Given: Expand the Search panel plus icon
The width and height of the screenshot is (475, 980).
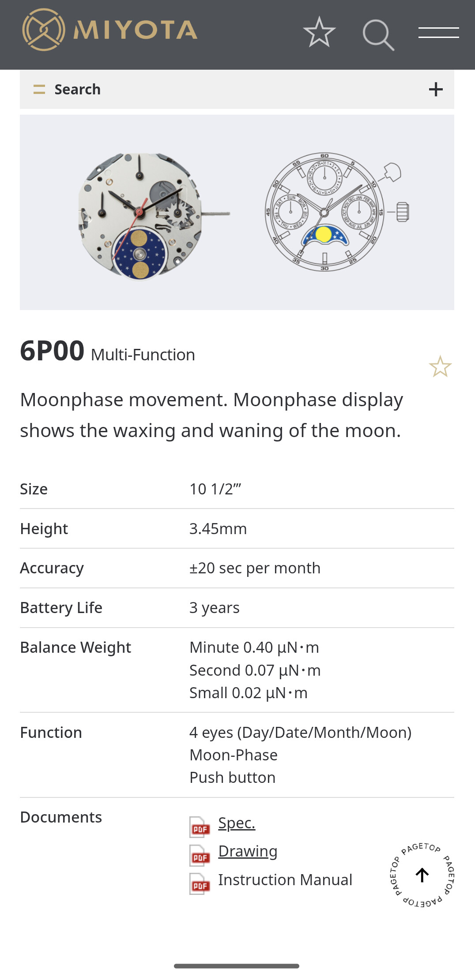Looking at the screenshot, I should 436,90.
